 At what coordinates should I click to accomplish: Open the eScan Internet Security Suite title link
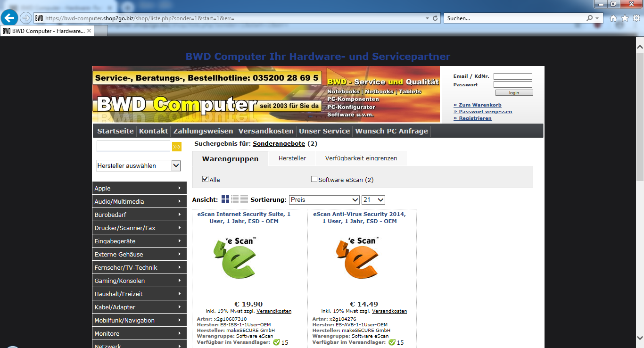point(244,217)
